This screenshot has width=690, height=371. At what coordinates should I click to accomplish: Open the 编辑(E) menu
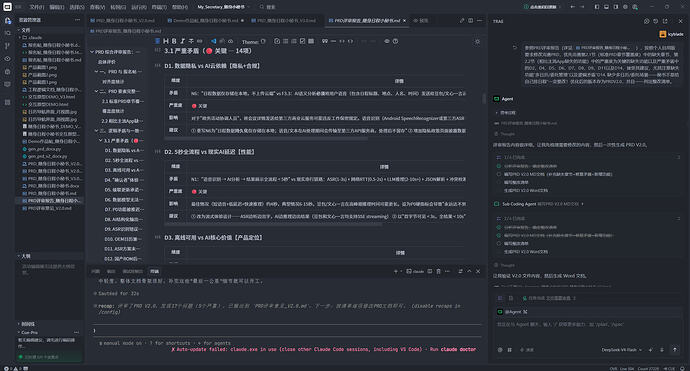[x=57, y=7]
